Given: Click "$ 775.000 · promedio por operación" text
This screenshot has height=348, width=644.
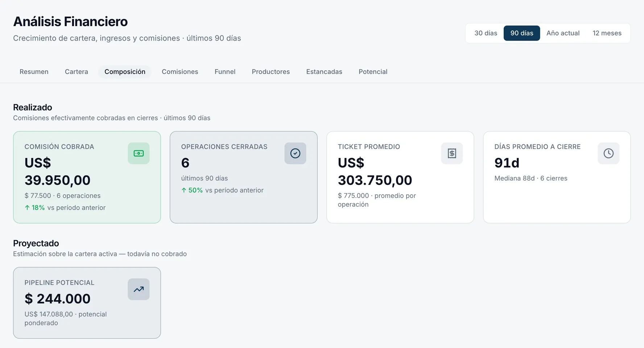Looking at the screenshot, I should coord(377,200).
